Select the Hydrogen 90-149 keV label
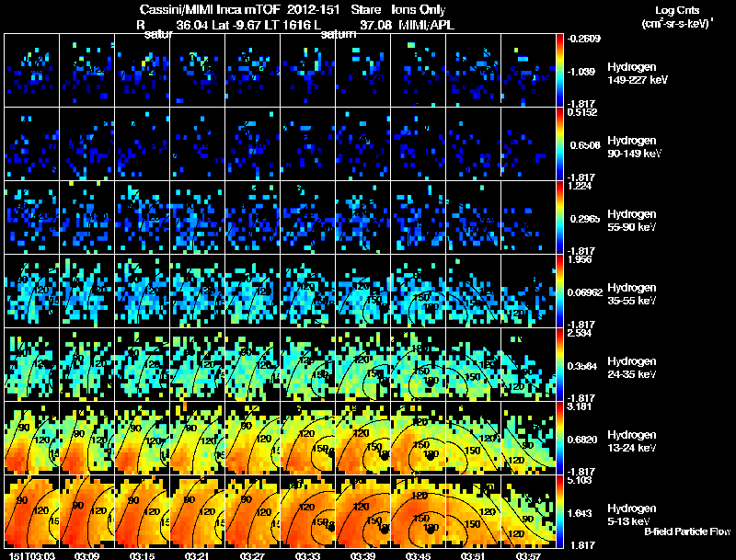This screenshot has width=736, height=560. tap(635, 147)
